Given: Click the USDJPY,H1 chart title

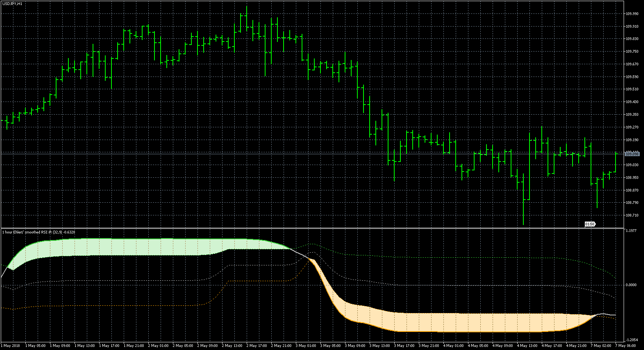Looking at the screenshot, I should 12,3.
